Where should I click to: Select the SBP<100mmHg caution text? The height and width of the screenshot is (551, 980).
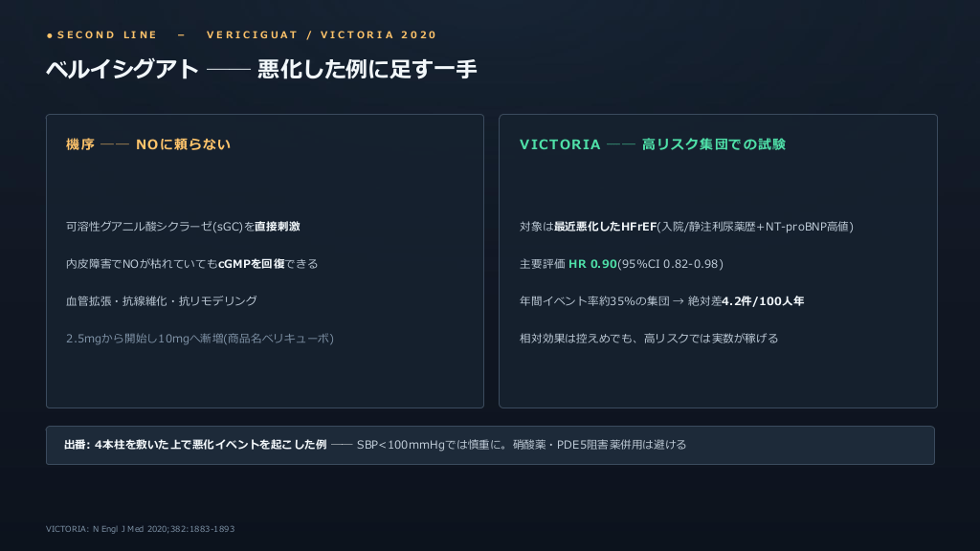point(432,445)
